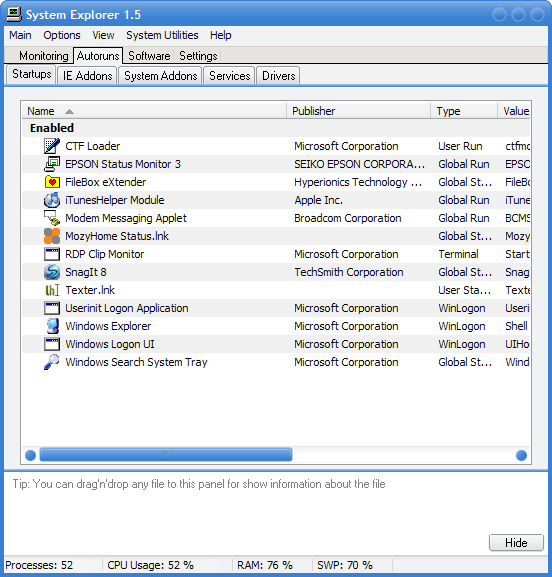This screenshot has width=552, height=577.
Task: Select the Autoruns tab
Action: (98, 56)
